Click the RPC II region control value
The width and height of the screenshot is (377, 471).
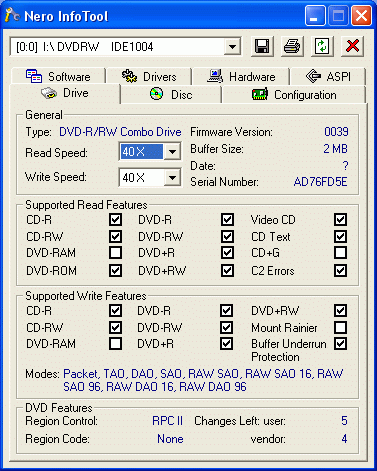(167, 421)
